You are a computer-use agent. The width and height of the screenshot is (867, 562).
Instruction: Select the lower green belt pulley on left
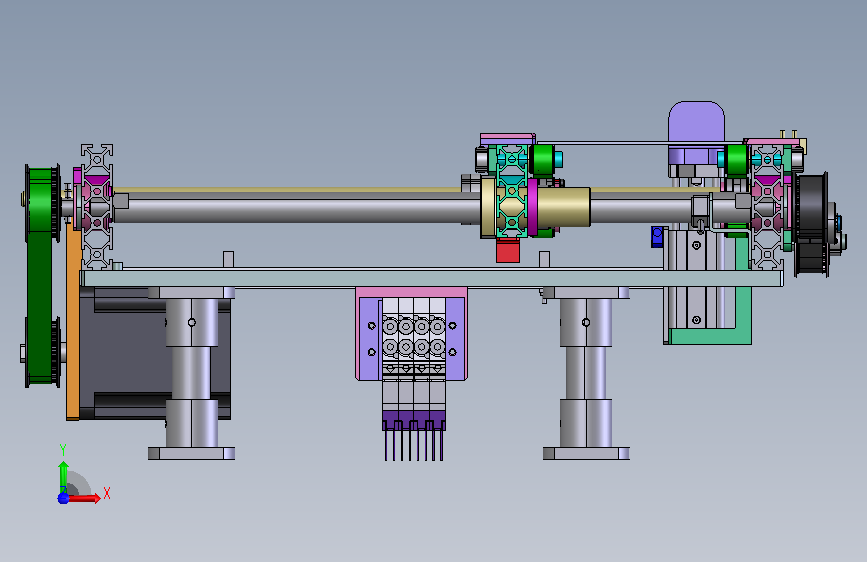pos(42,352)
